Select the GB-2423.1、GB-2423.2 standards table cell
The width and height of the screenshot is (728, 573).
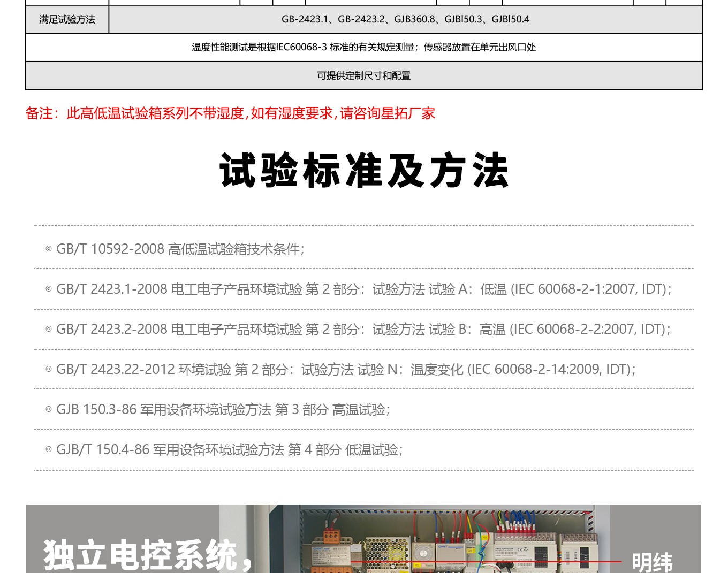(x=405, y=19)
